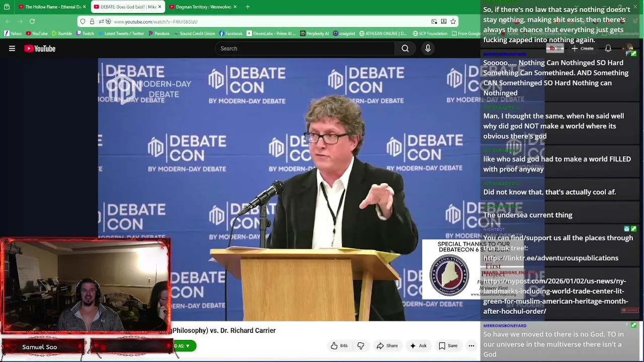
Task: Open more actions three-dot menu
Action: (x=471, y=346)
